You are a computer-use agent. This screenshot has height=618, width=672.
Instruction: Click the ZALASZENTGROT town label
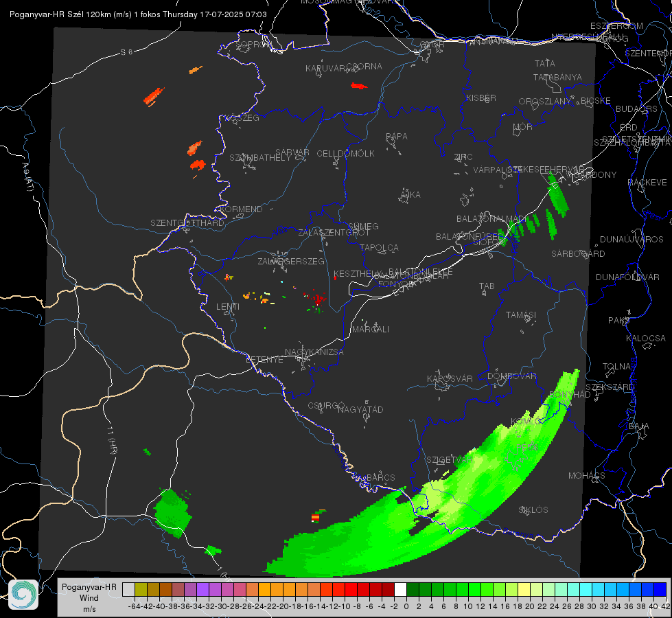[334, 233]
